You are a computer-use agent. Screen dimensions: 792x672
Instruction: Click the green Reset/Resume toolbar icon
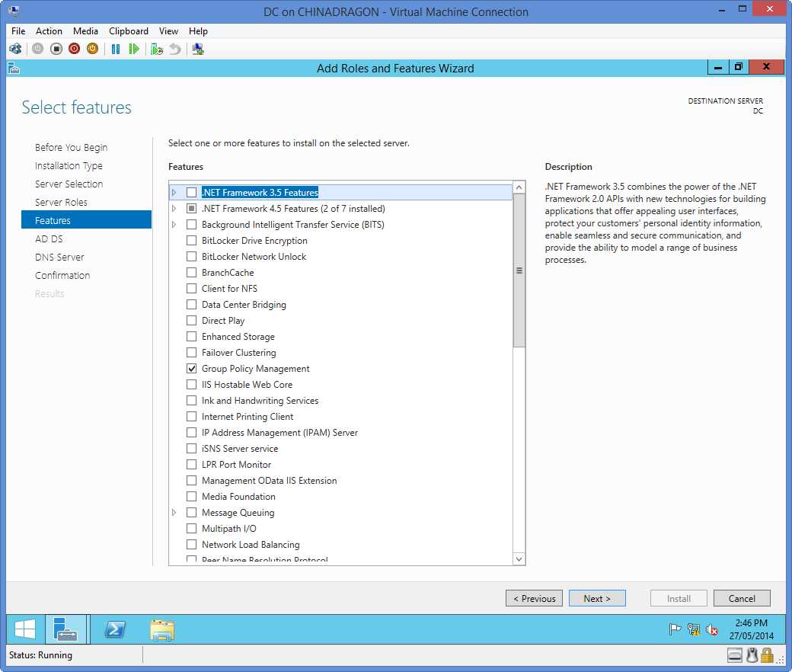click(134, 49)
